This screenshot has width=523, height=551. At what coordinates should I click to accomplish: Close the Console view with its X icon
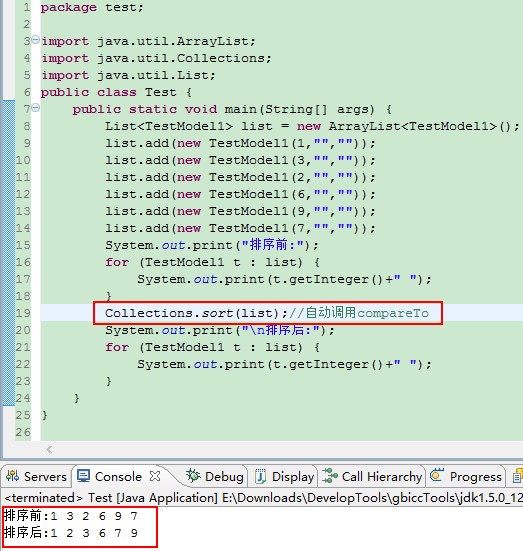tap(155, 476)
